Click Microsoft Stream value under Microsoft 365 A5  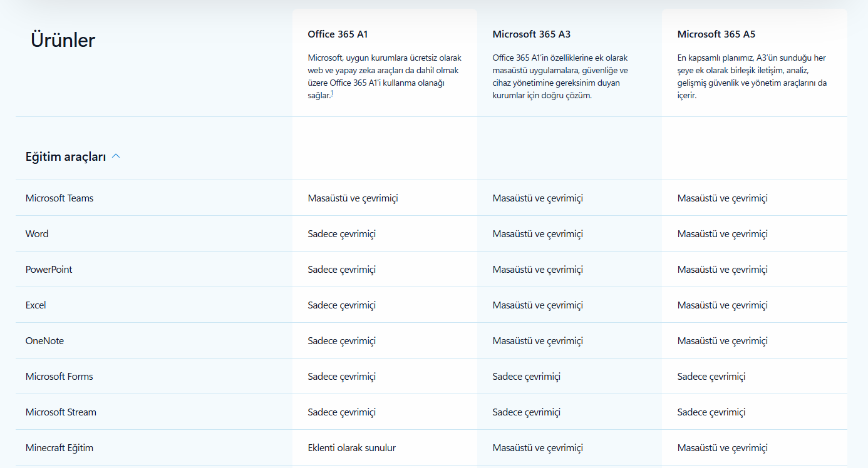(711, 412)
